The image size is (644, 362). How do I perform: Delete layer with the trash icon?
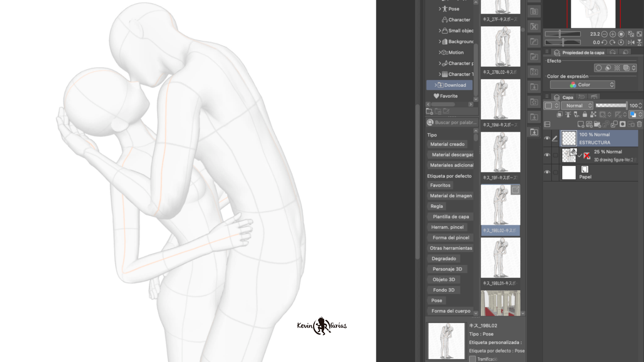pyautogui.click(x=639, y=124)
